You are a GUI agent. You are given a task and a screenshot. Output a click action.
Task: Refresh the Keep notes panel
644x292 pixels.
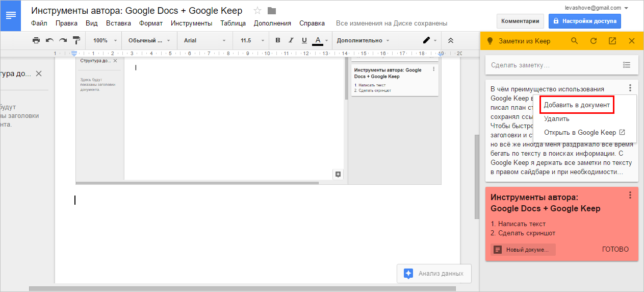(594, 41)
